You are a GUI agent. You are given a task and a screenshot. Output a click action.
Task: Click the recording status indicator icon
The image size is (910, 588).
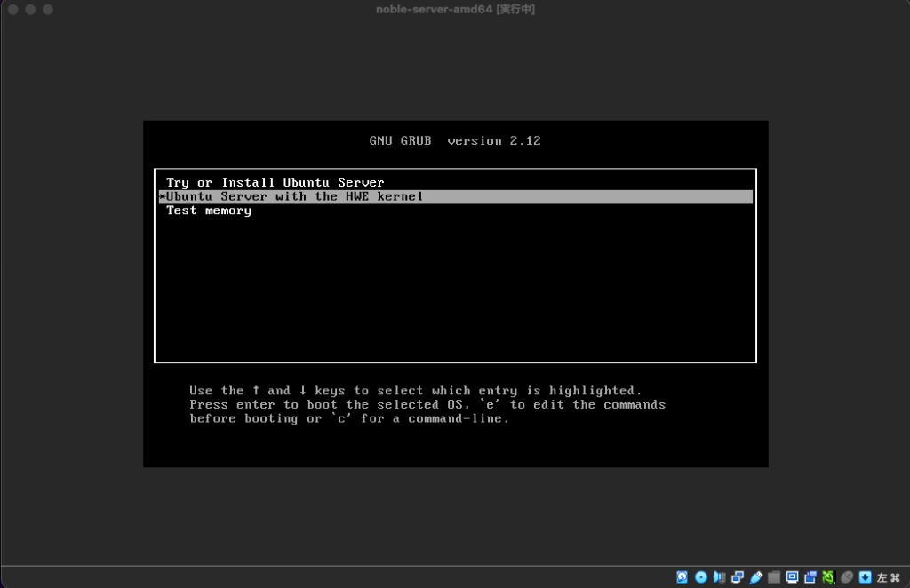tap(810, 577)
